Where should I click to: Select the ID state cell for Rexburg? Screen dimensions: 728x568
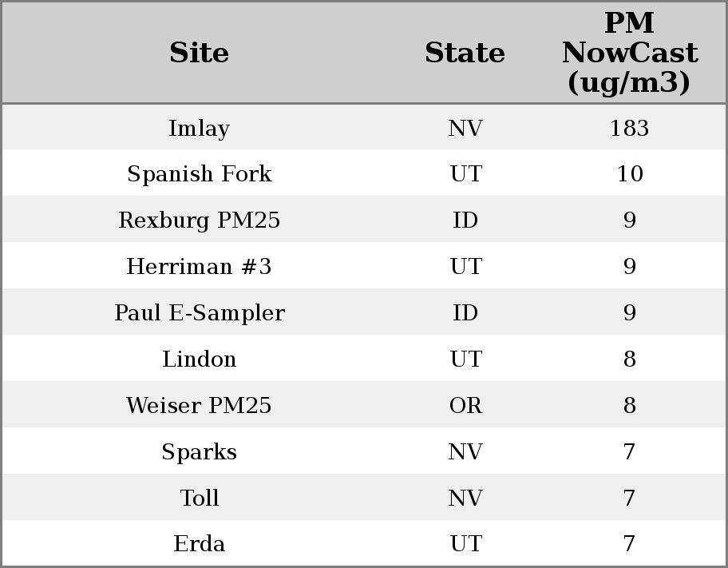[x=465, y=220]
